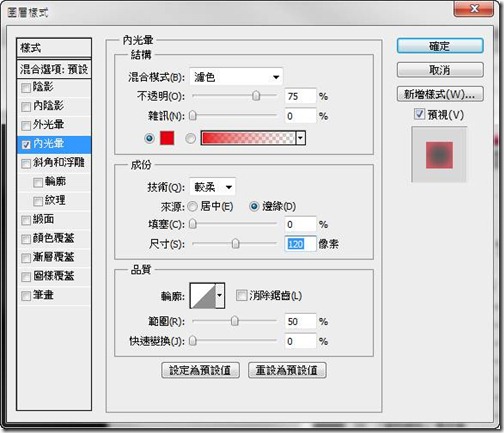Viewport: 504px width, 433px height.
Task: Open the 輪廓 contour picker arrow
Action: 220,295
